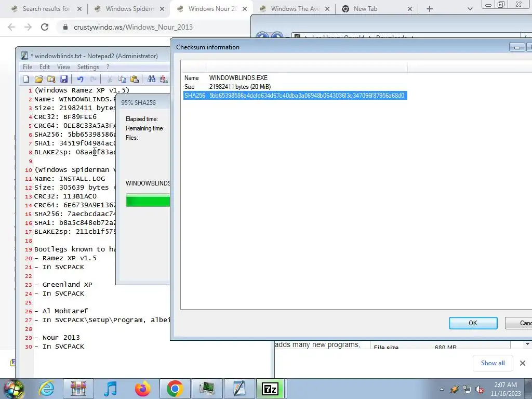Reload the crustywindo.ws page
The width and height of the screenshot is (532, 399).
pos(45,27)
